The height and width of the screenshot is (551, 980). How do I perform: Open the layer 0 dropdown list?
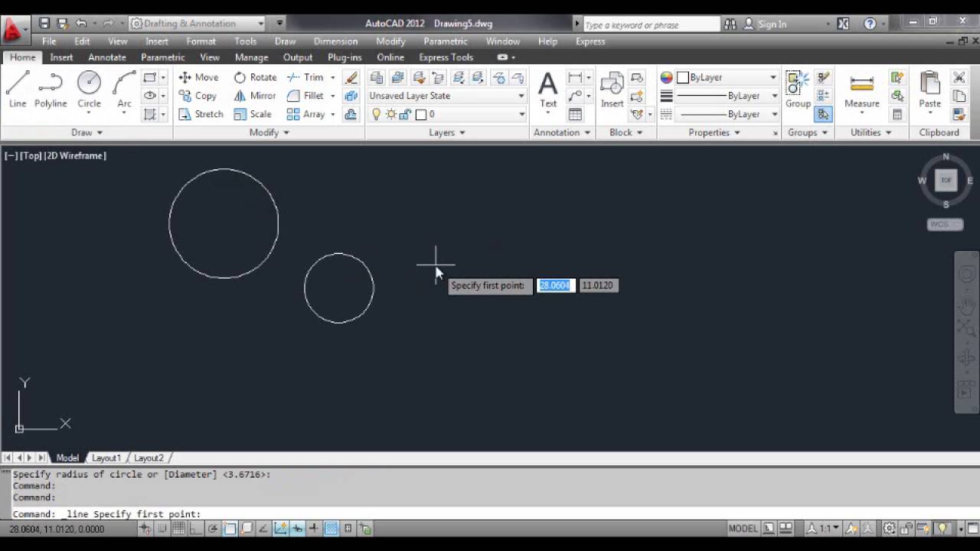tap(447, 115)
